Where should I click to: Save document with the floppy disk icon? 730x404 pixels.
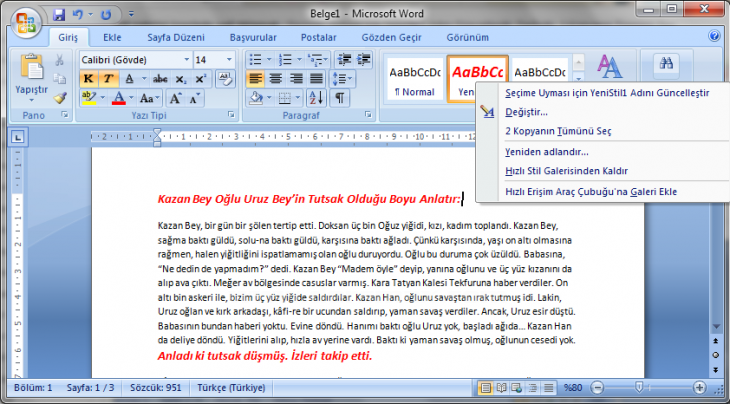click(x=59, y=15)
